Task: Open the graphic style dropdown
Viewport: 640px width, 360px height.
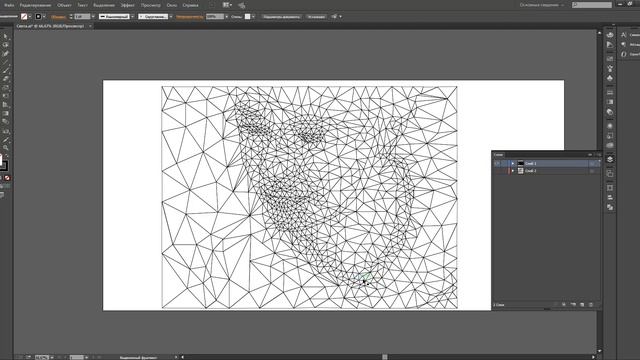Action: point(253,17)
